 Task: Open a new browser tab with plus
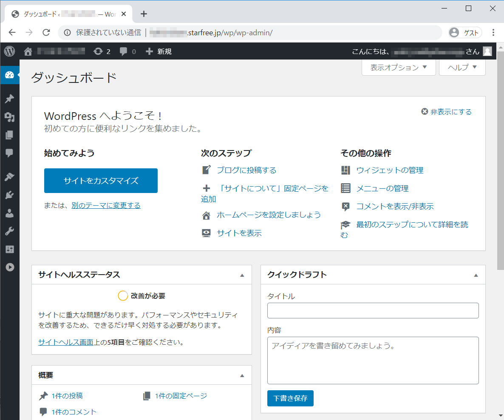144,14
